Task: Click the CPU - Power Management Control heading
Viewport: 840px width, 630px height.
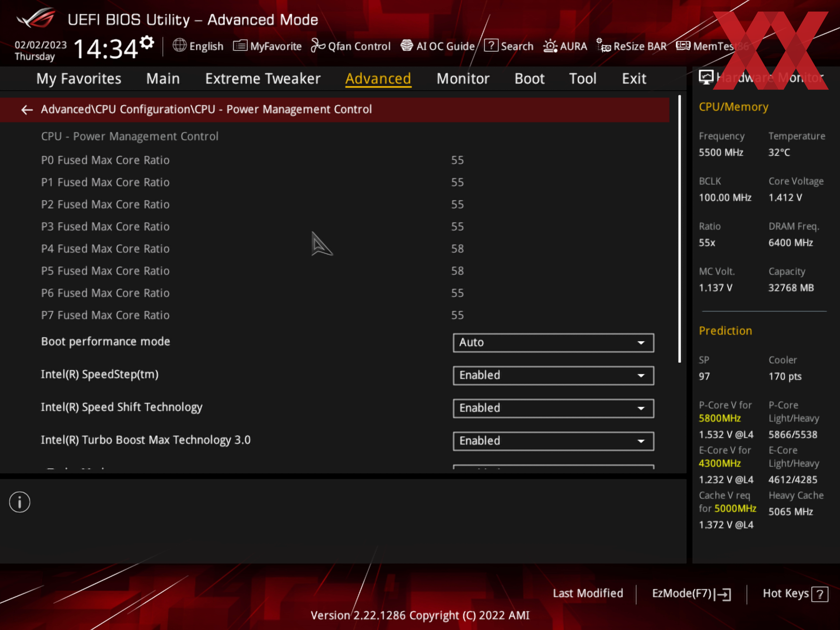Action: tap(129, 136)
